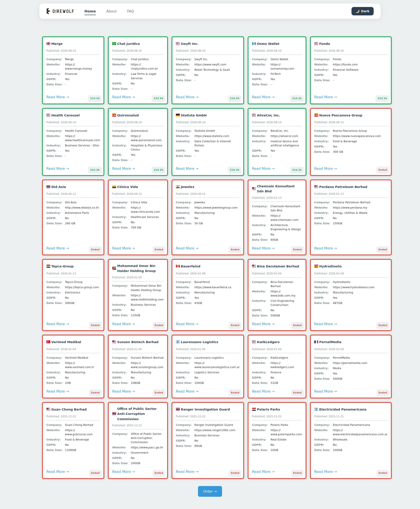Click the website text https://www.swyft.com
The image size is (420, 509).
click(210, 65)
